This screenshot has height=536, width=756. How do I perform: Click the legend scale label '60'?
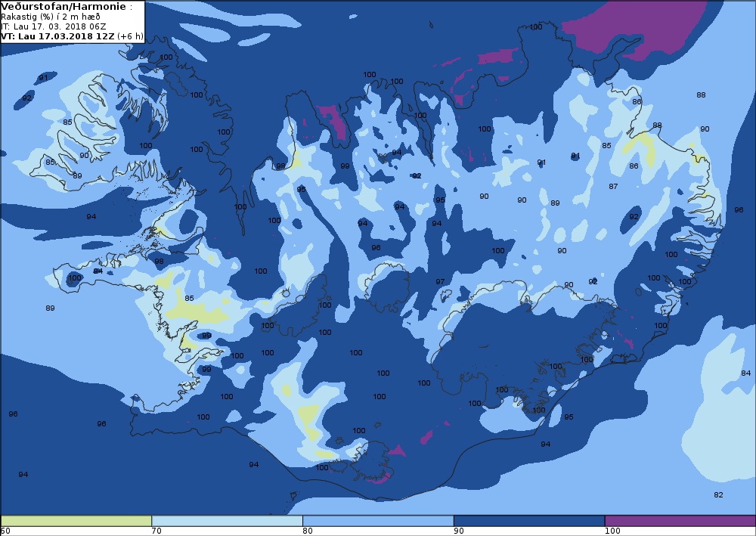(x=5, y=531)
